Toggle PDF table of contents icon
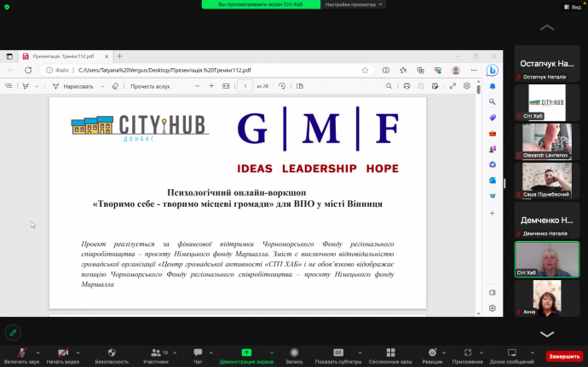The height and width of the screenshot is (367, 588). pos(9,86)
